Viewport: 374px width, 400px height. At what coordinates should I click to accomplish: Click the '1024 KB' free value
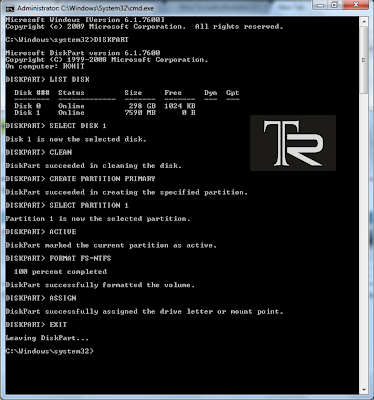coord(180,106)
